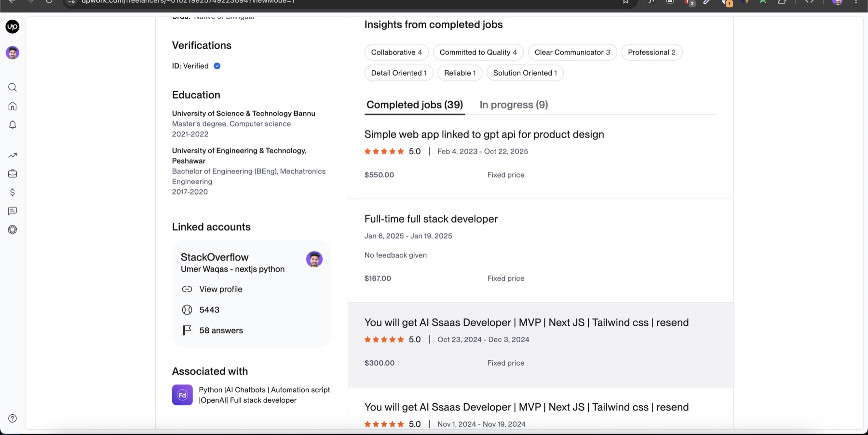
Task: Select the Reliable 1 insight chip
Action: tap(460, 73)
